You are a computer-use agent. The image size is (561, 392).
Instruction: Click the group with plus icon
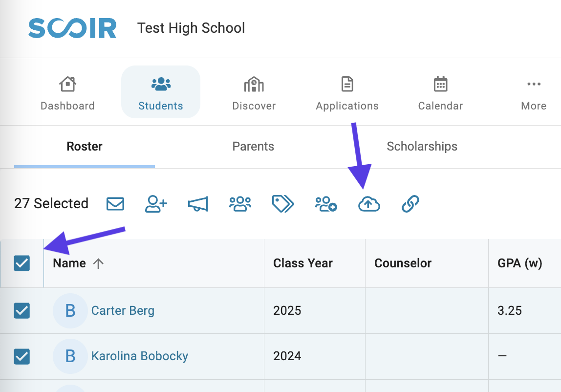326,204
